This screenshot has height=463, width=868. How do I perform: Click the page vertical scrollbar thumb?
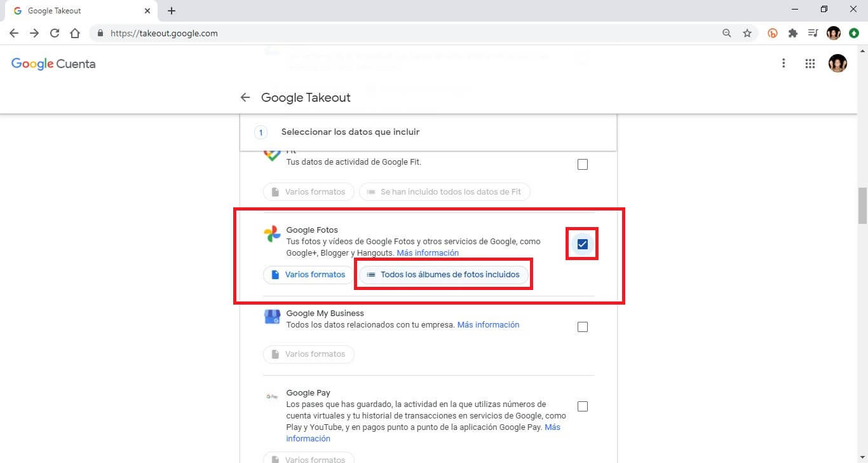(862, 206)
